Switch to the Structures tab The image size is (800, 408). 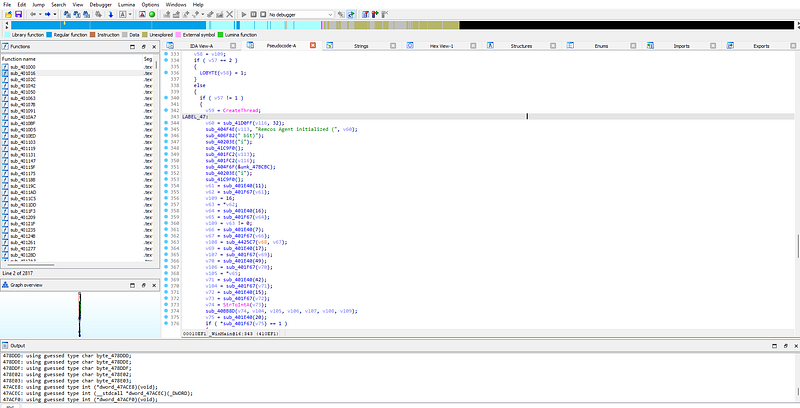pyautogui.click(x=521, y=46)
